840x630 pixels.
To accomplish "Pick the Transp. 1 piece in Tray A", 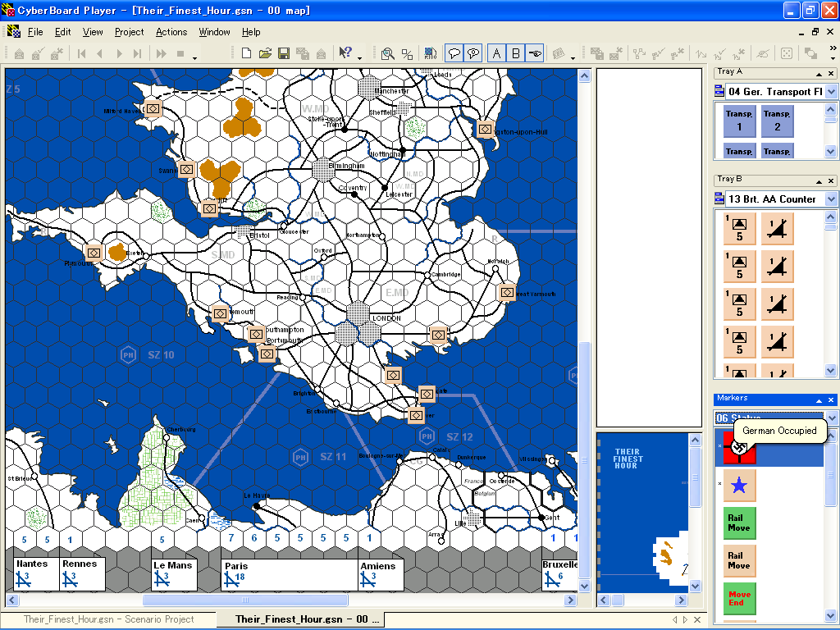I will [739, 121].
